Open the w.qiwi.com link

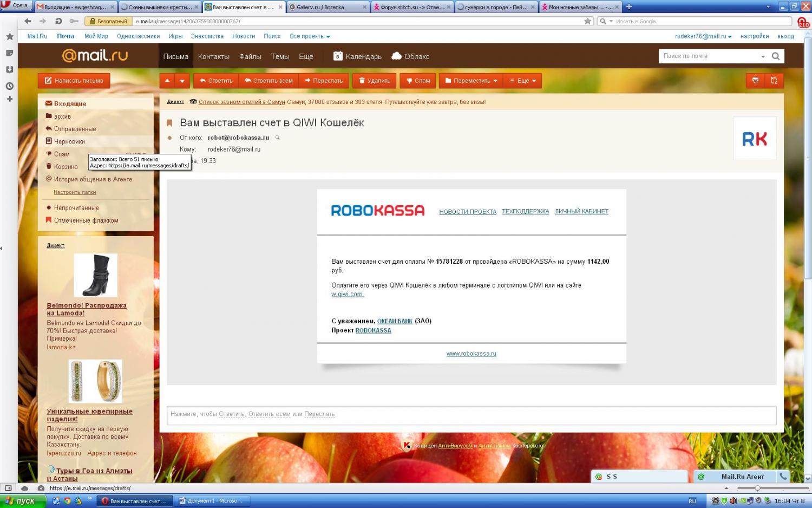point(348,294)
